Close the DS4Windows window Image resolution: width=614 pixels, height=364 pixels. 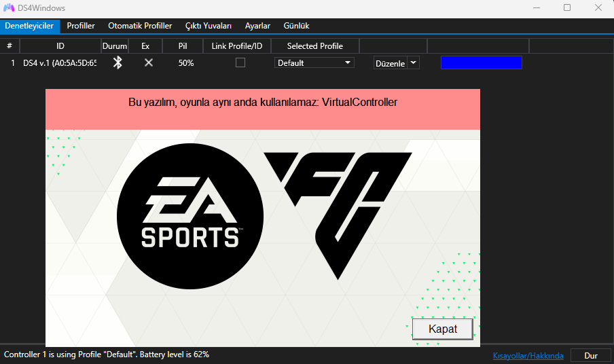click(x=598, y=8)
